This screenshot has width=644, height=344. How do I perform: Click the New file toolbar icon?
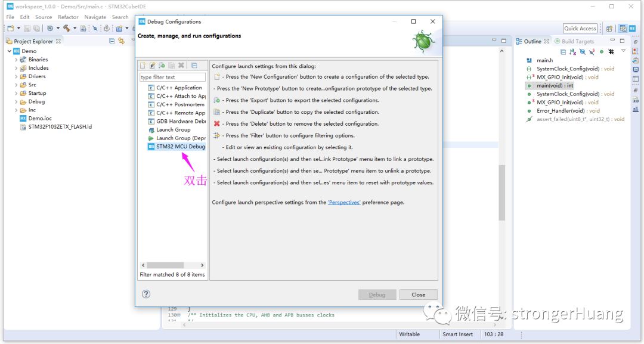click(11, 29)
